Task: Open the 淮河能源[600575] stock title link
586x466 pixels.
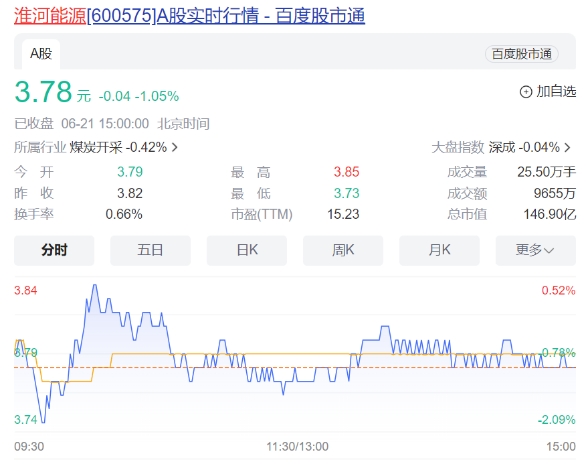Action: [189, 16]
